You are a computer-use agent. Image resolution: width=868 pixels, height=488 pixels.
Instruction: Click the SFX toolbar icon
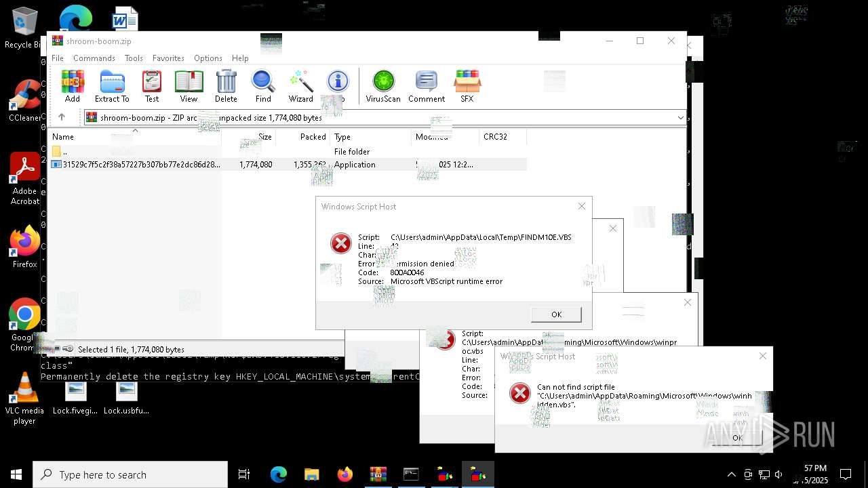coord(467,86)
